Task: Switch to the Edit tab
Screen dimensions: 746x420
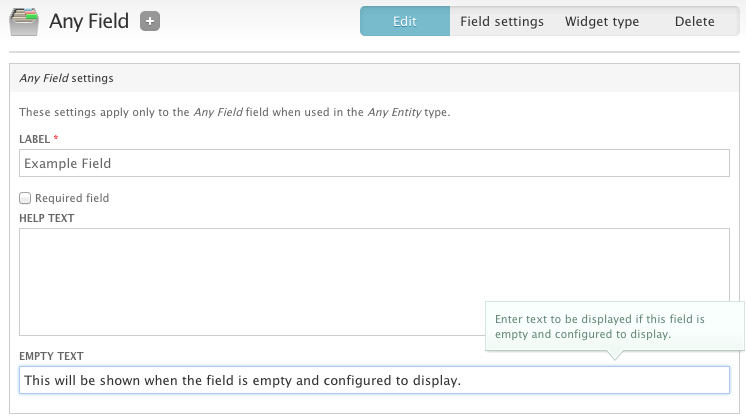Action: [404, 21]
